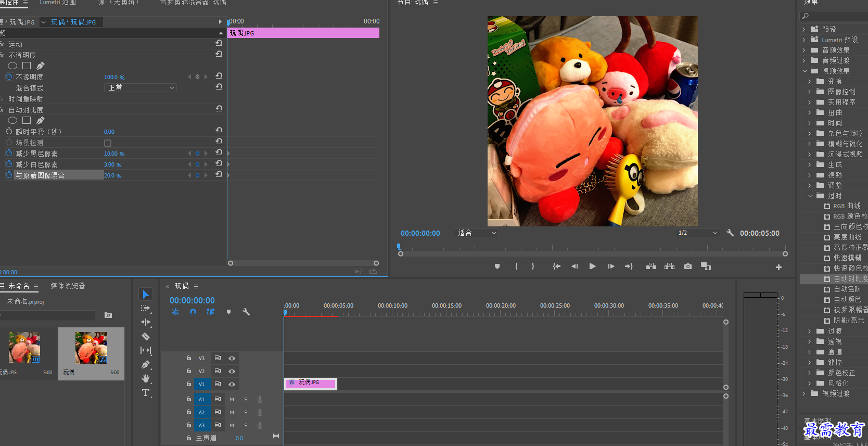Select the Selection arrow tool

tap(146, 295)
